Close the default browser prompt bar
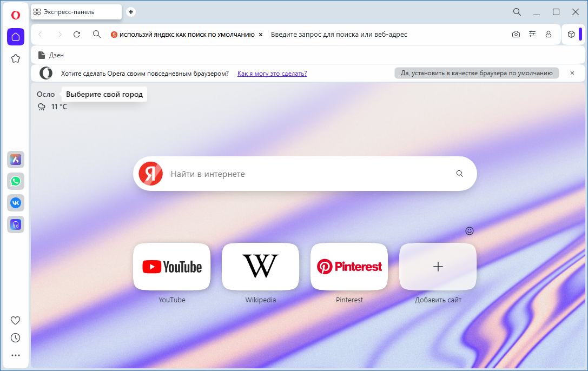The image size is (588, 371). 572,73
